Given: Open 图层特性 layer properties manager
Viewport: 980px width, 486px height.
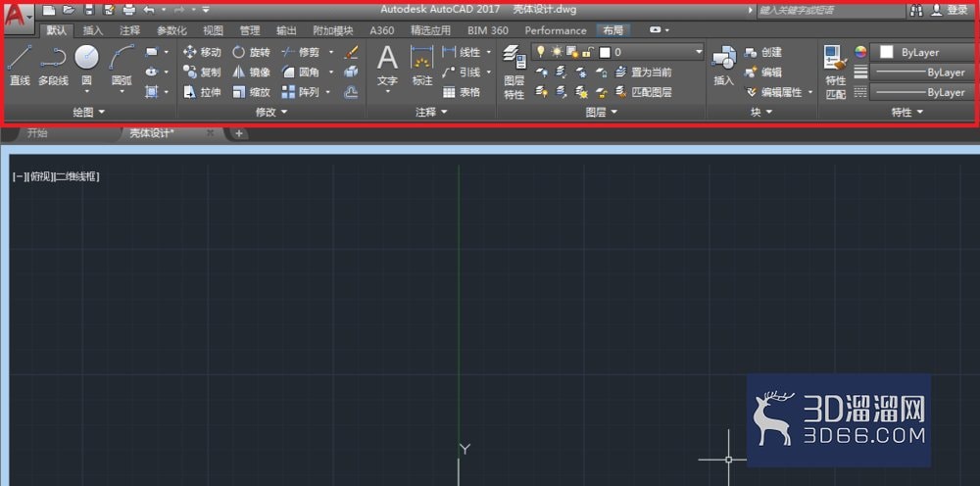Looking at the screenshot, I should (x=514, y=72).
